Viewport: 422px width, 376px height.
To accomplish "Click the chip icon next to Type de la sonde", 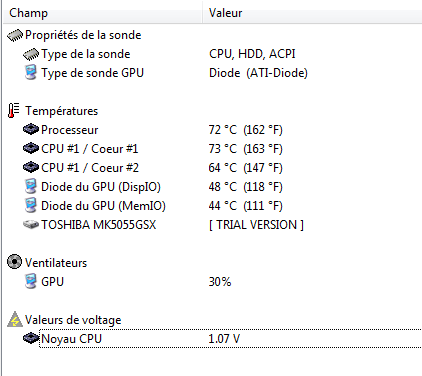I will 31,54.
